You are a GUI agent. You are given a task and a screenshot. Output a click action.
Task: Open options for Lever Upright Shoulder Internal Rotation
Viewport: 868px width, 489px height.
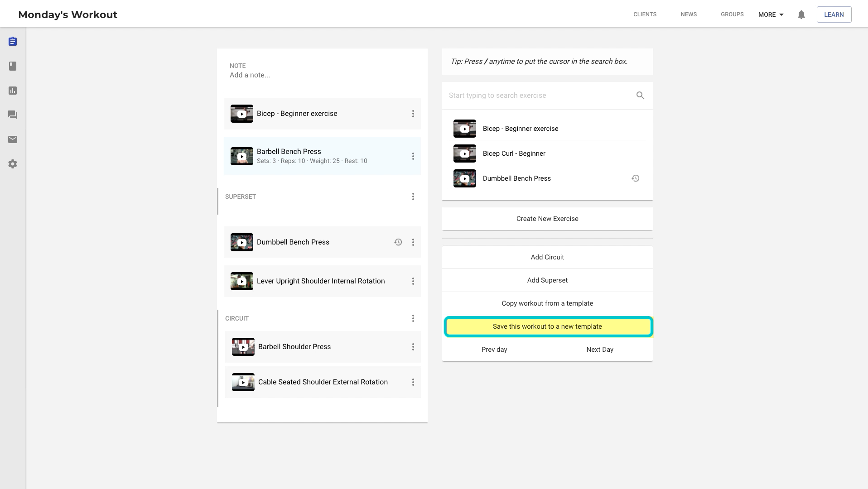point(413,281)
